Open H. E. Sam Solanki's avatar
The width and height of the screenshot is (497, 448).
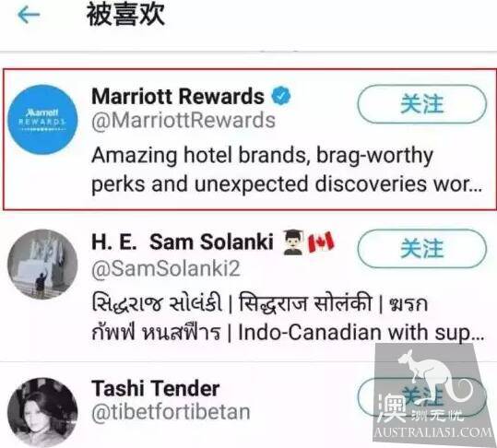42,264
